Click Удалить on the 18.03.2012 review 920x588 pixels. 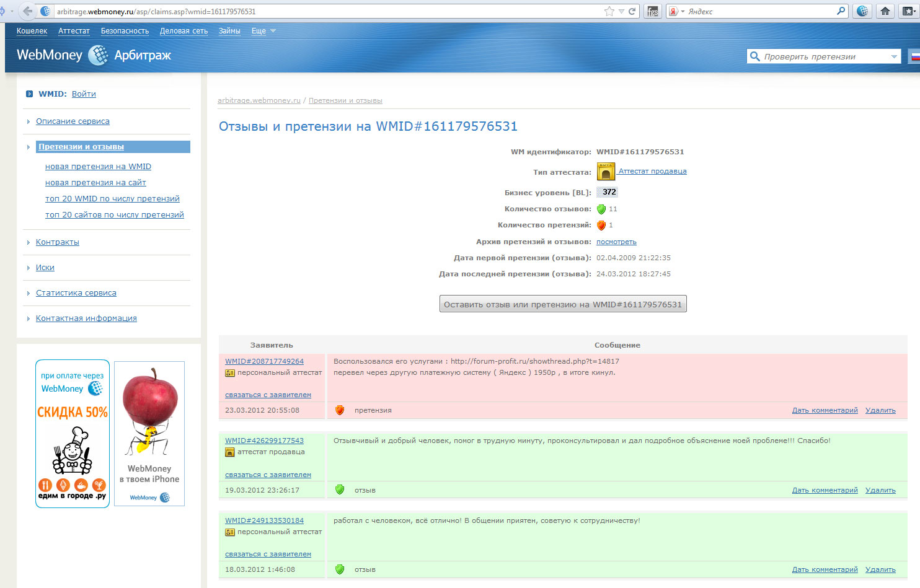pos(880,569)
